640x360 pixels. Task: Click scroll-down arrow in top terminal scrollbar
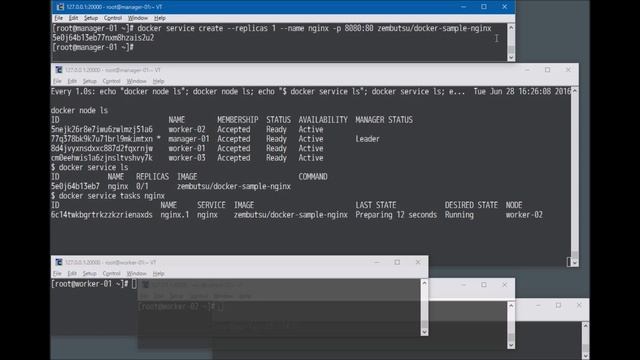[511, 58]
